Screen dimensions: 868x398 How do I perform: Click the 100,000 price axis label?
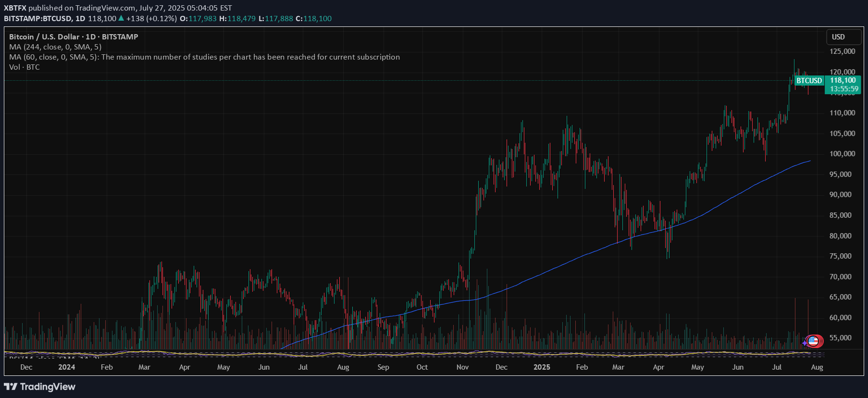coord(843,154)
